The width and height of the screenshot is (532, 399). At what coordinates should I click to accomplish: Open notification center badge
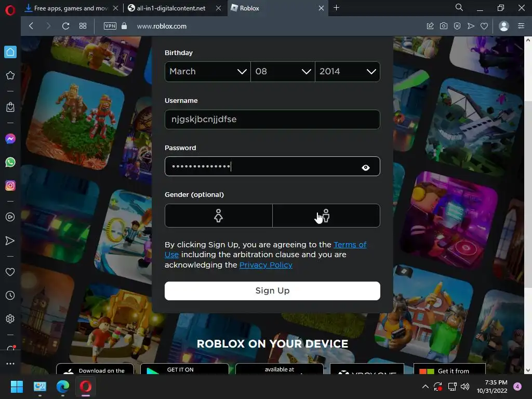pos(517,387)
